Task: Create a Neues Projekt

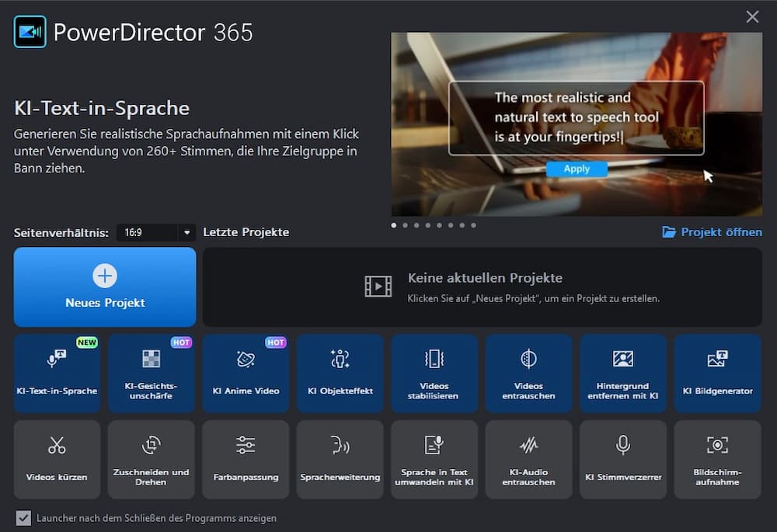Action: (x=105, y=287)
